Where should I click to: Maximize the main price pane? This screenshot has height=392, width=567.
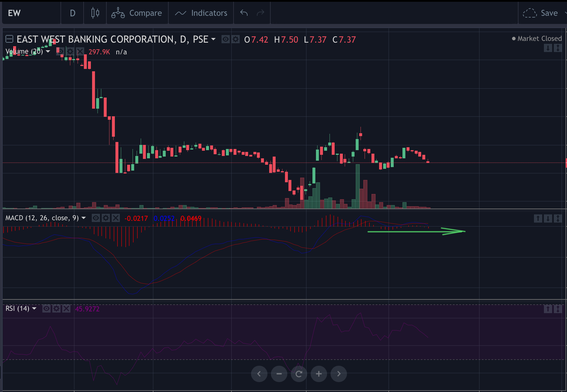558,48
